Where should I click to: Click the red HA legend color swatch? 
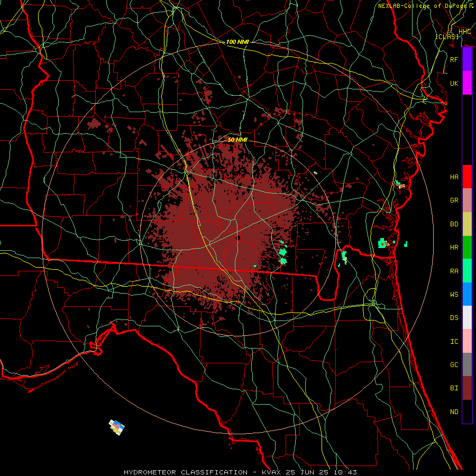pyautogui.click(x=467, y=177)
